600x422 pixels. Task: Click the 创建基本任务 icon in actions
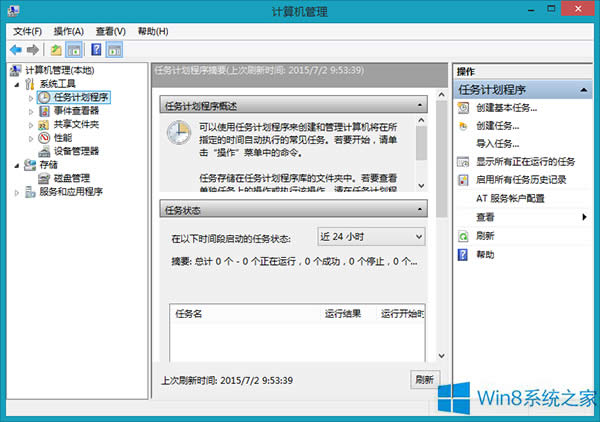[463, 108]
